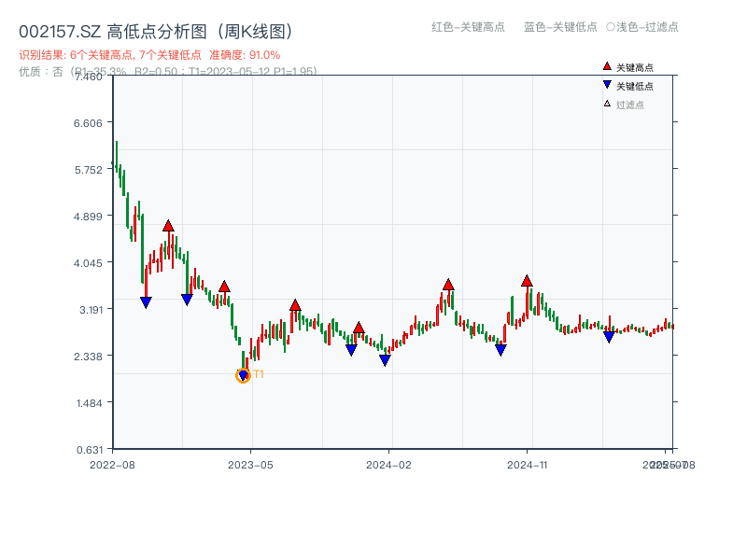Click the 2.338 y-axis label
Viewport: 747px width, 560px height.
pos(88,357)
